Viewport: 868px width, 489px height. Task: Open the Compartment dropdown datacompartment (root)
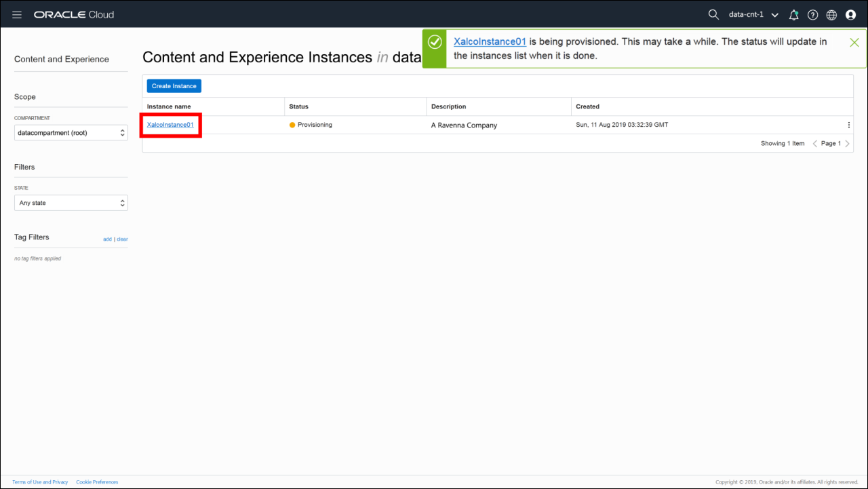pos(71,133)
